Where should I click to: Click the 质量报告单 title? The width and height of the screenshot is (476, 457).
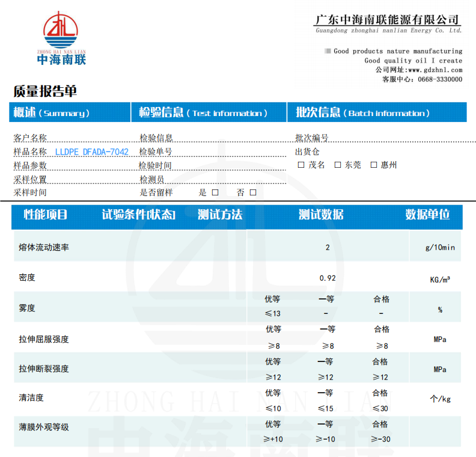[x=45, y=91]
